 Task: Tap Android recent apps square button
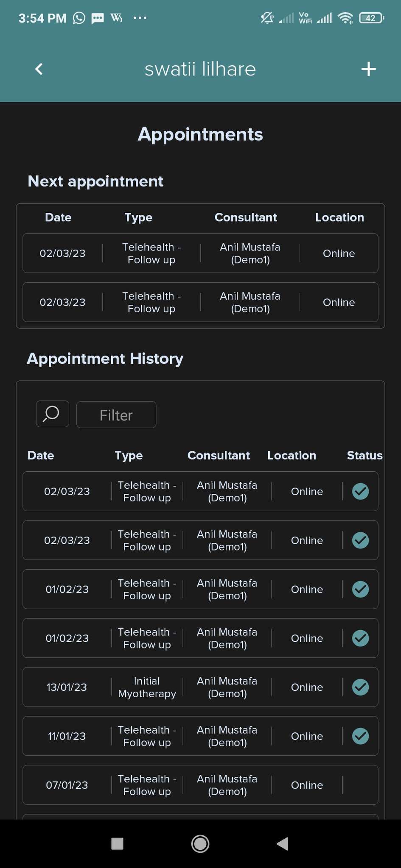click(117, 843)
